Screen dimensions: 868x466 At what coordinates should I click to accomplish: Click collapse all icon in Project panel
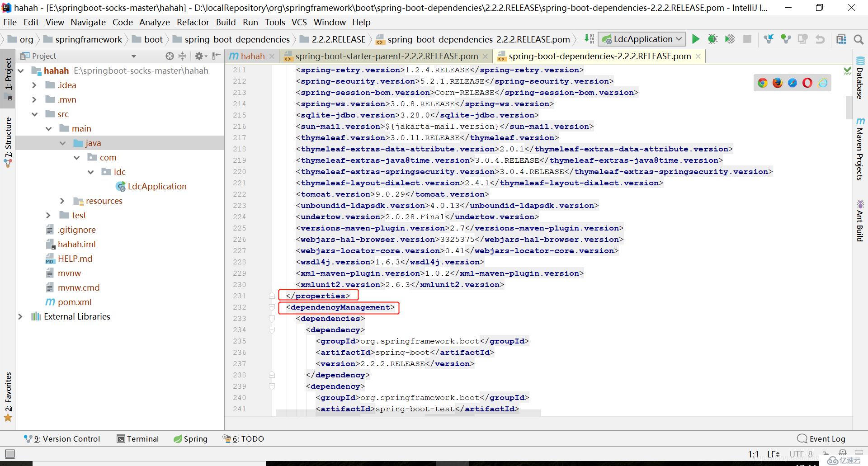182,56
